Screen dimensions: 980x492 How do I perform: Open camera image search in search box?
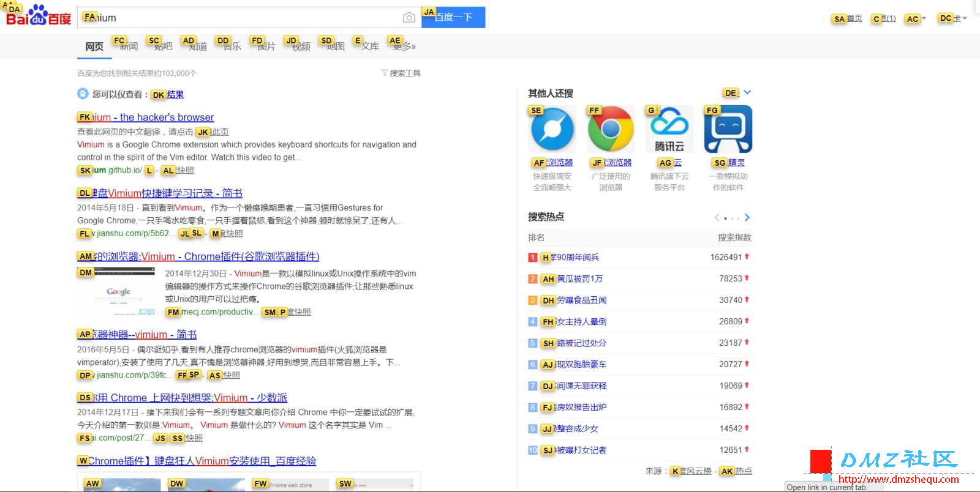click(x=409, y=18)
